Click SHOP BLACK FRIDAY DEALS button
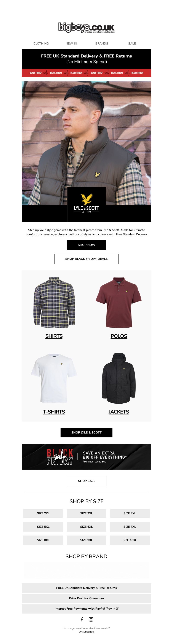Screen dimensions: 173x644 86,259
